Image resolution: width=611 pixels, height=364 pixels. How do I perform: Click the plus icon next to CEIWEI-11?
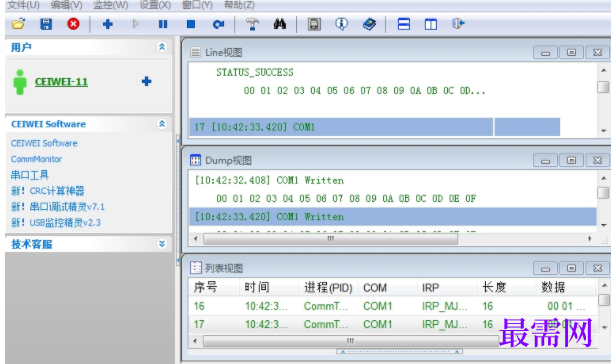tap(147, 81)
